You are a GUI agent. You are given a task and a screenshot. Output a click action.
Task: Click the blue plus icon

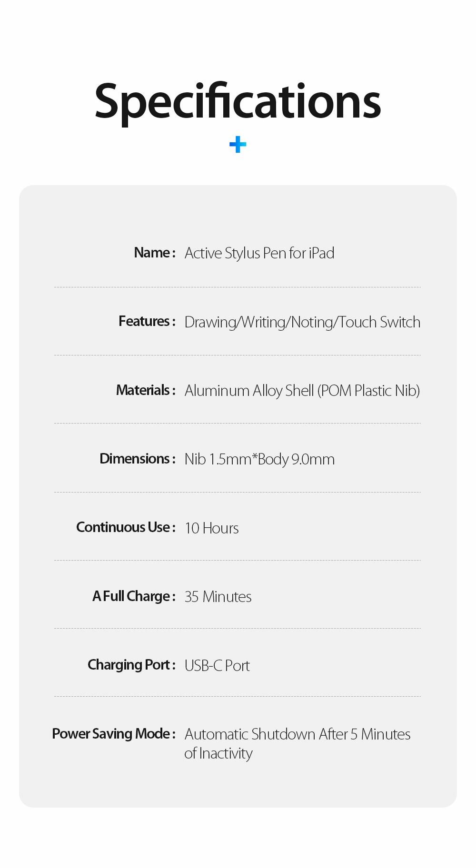tap(238, 145)
